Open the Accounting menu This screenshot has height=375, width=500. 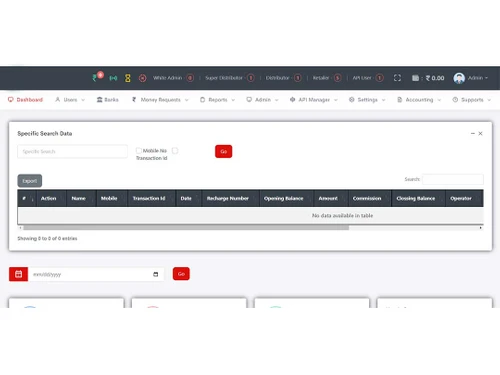click(419, 100)
